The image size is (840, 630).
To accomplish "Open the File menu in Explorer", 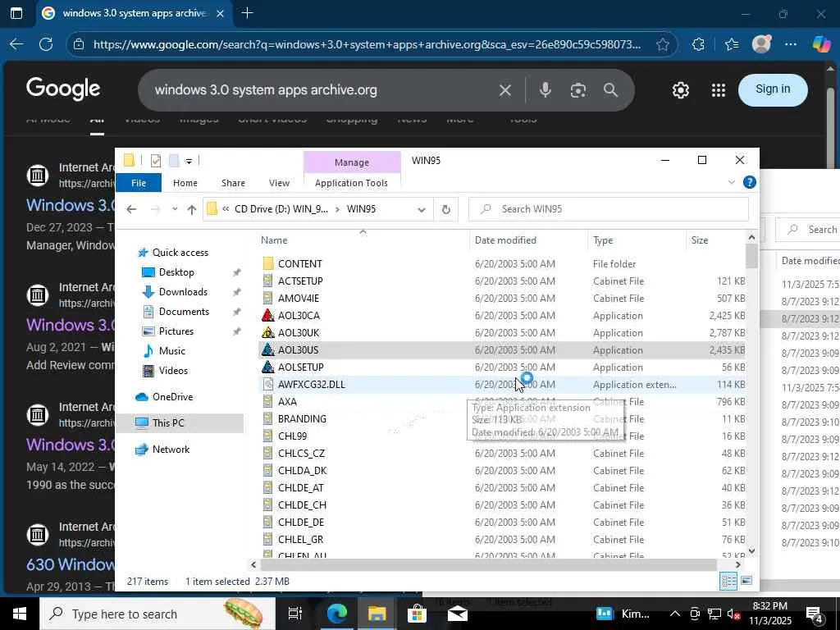I will (139, 183).
